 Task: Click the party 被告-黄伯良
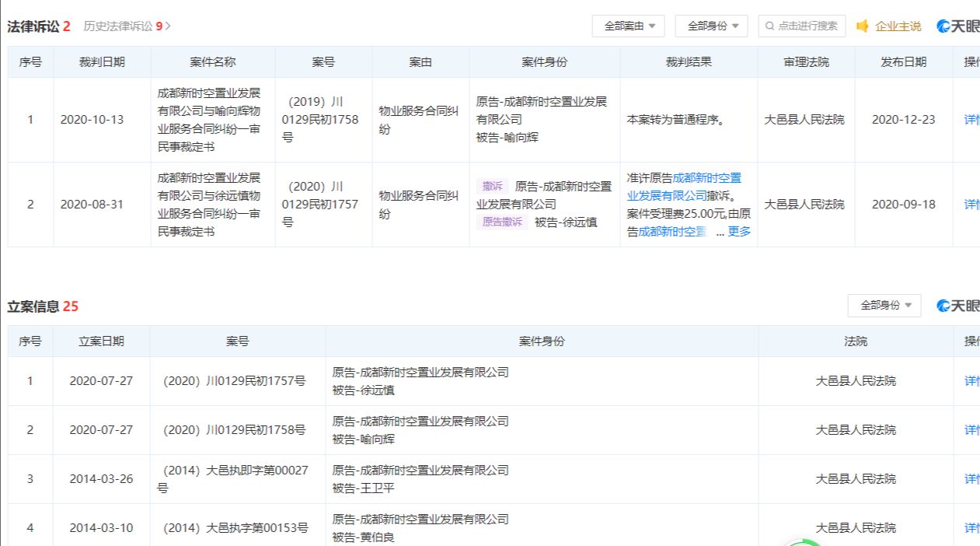(364, 537)
